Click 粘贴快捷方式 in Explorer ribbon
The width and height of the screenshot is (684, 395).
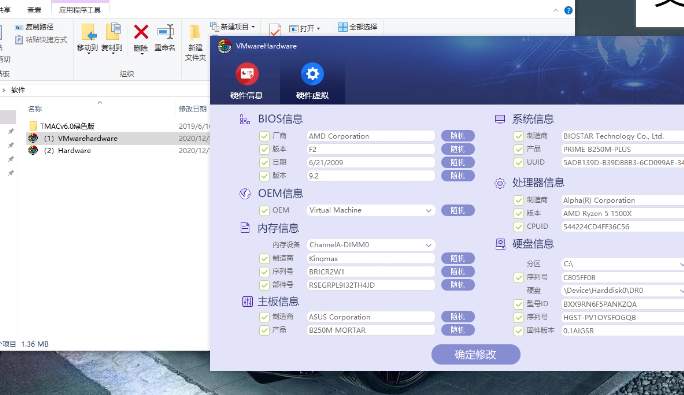pos(41,40)
